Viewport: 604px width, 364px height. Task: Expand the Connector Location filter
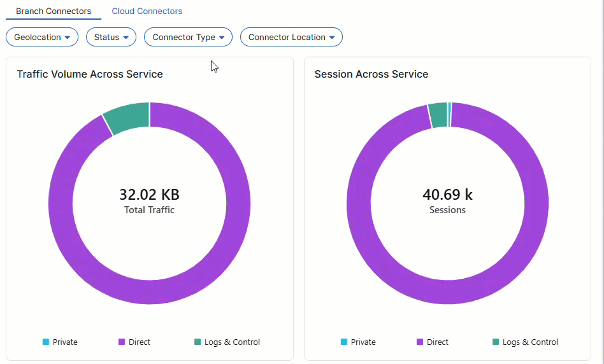291,38
